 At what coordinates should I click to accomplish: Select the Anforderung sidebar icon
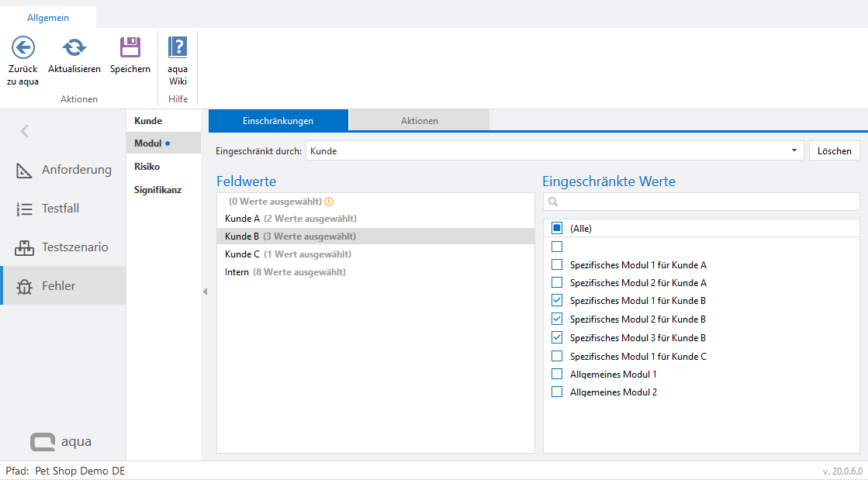click(x=24, y=170)
